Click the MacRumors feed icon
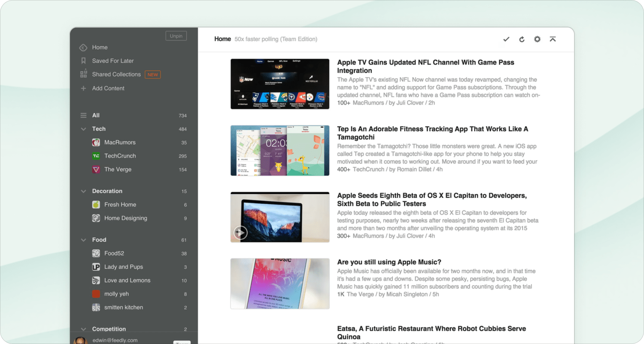Image resolution: width=644 pixels, height=344 pixels. [x=96, y=142]
